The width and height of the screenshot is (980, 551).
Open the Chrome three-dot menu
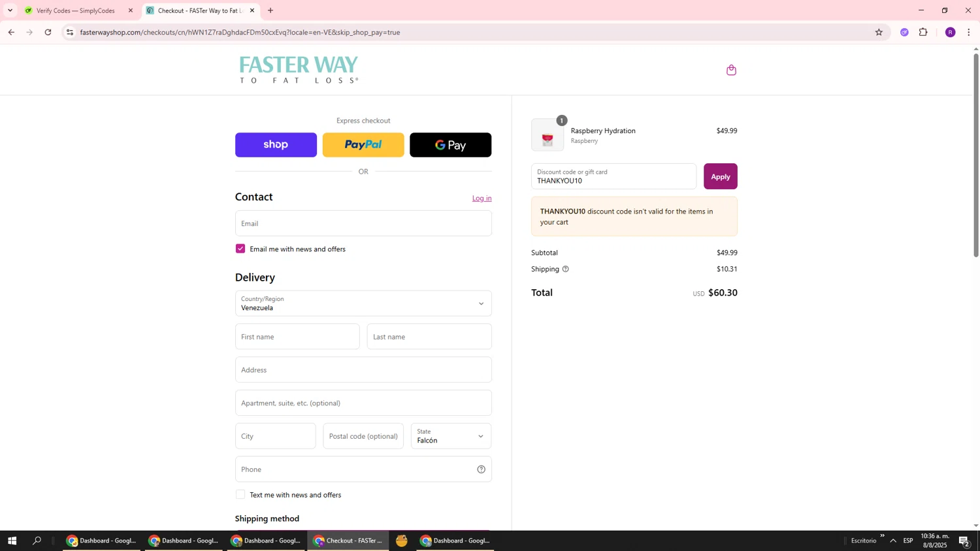pyautogui.click(x=968, y=32)
